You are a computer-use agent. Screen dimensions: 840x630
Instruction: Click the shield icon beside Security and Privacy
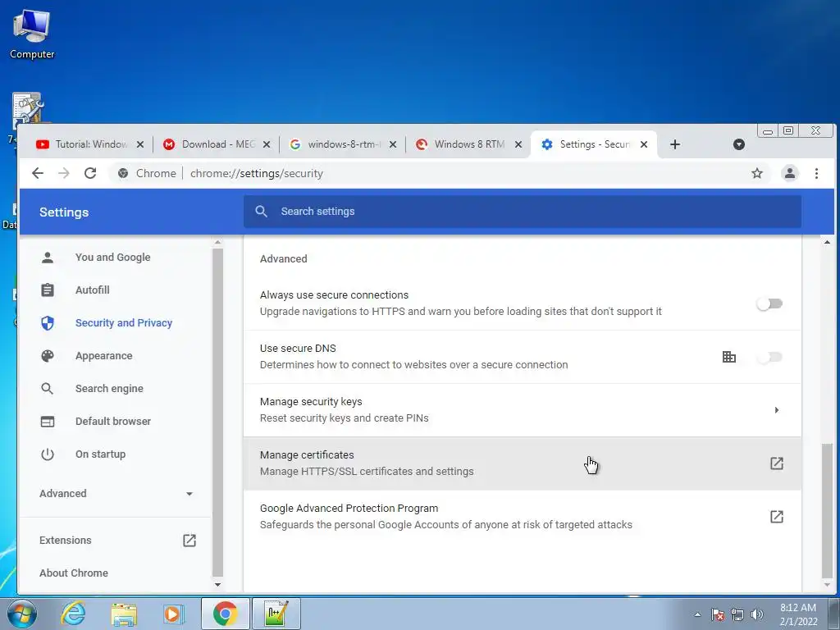pos(47,322)
